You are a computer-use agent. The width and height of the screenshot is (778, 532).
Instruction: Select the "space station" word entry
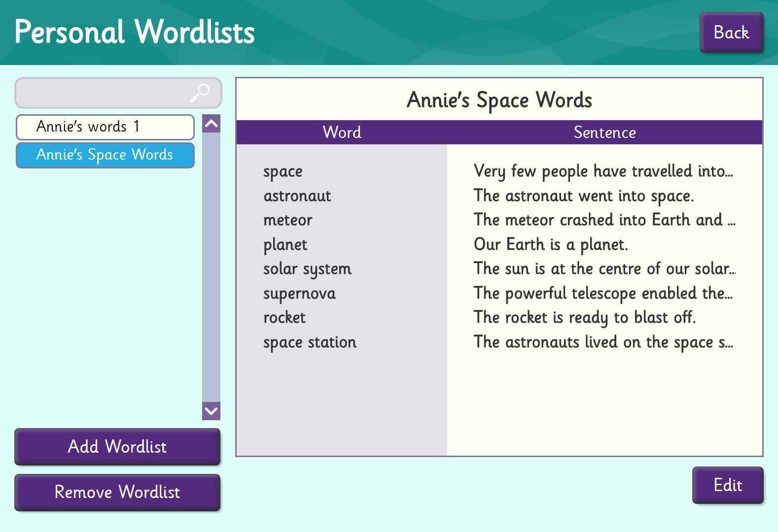(310, 342)
